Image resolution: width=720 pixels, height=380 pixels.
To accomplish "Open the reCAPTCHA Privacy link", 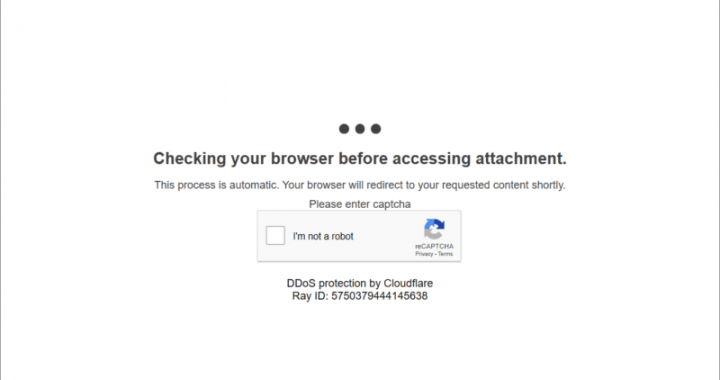I will coord(424,254).
